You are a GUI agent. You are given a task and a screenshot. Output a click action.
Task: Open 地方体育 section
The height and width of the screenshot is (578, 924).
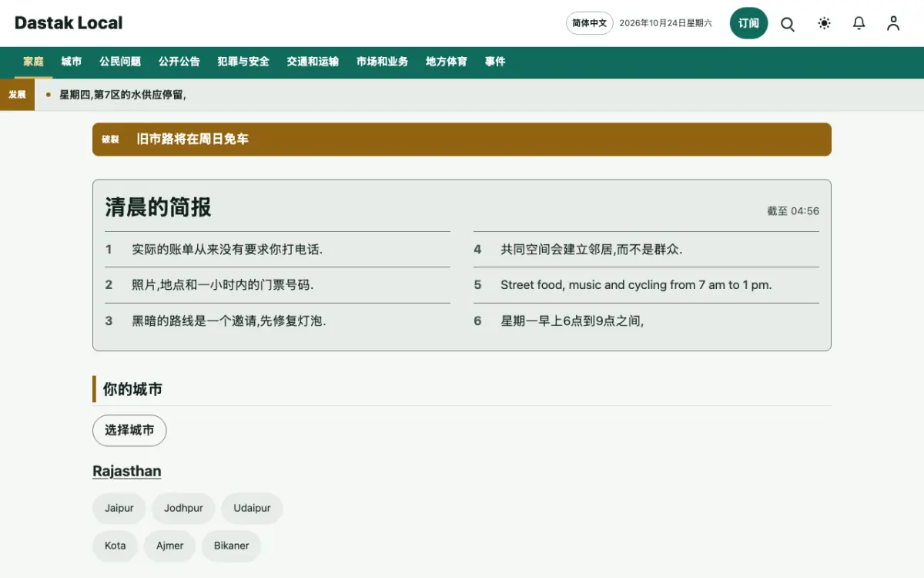447,62
